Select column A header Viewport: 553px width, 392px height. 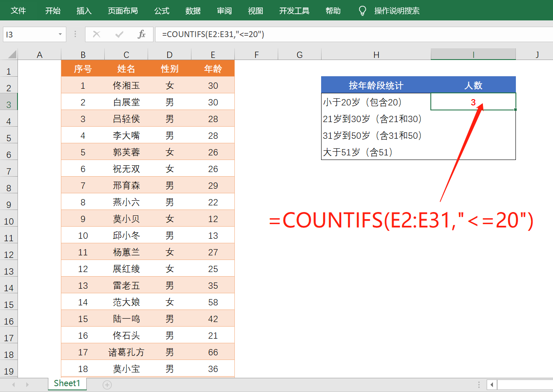click(40, 55)
